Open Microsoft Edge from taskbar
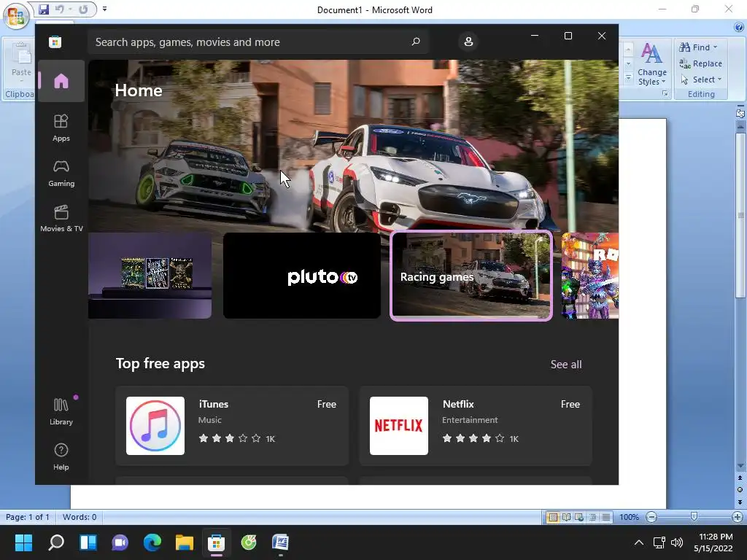This screenshot has height=560, width=747. (x=152, y=542)
